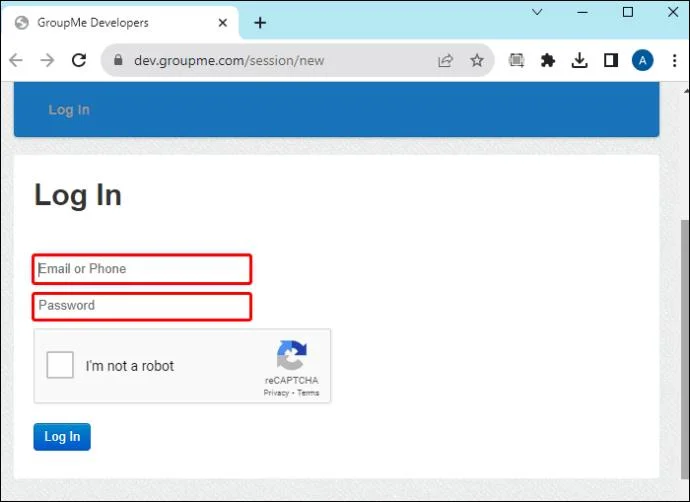
Task: Focus the Email or Phone field
Action: (142, 269)
